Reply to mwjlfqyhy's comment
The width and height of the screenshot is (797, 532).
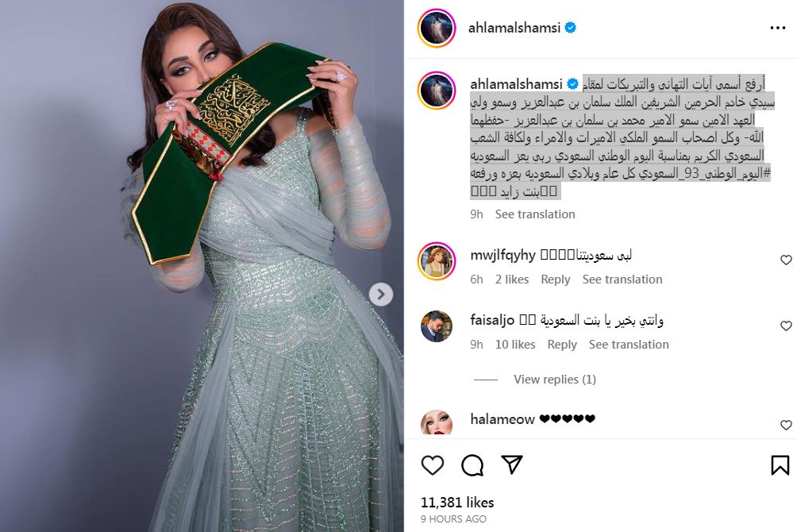point(555,279)
